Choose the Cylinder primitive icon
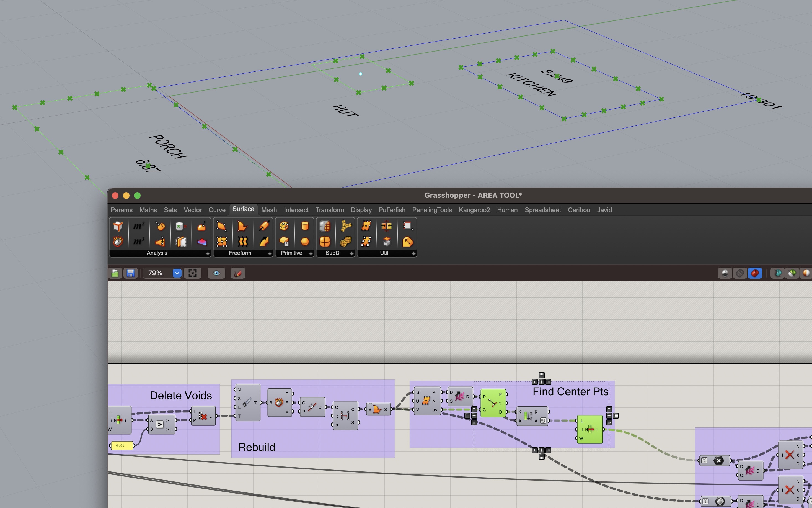The image size is (812, 508). [x=305, y=226]
